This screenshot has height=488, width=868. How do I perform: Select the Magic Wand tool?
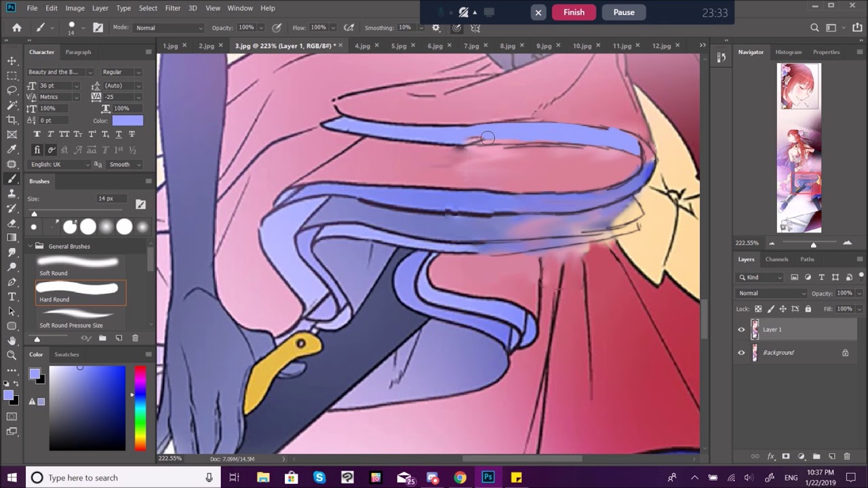click(x=12, y=106)
